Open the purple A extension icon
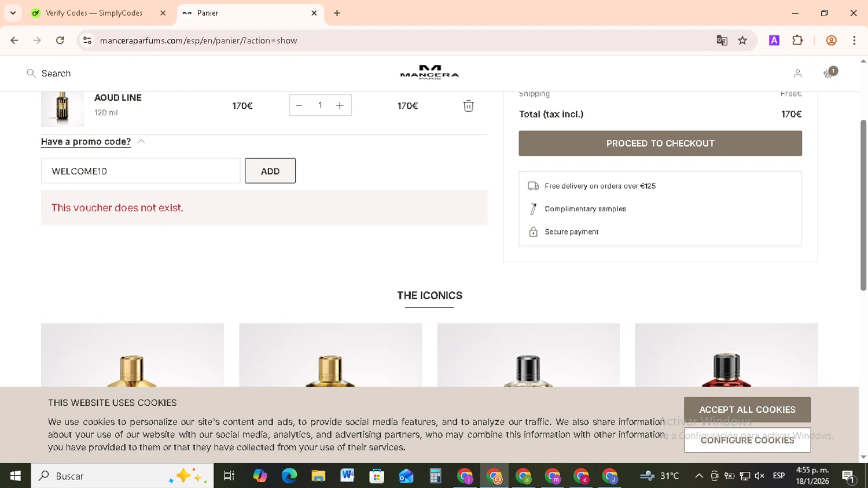 tap(774, 41)
